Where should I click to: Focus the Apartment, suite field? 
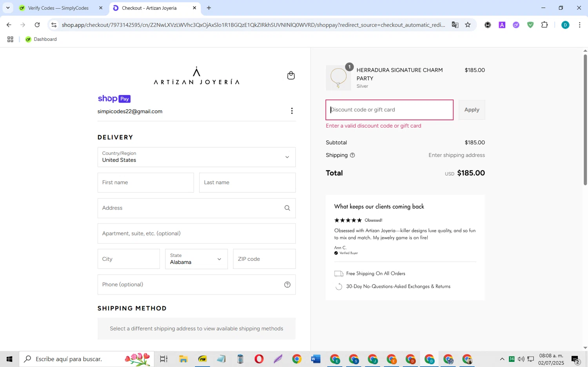click(x=196, y=234)
